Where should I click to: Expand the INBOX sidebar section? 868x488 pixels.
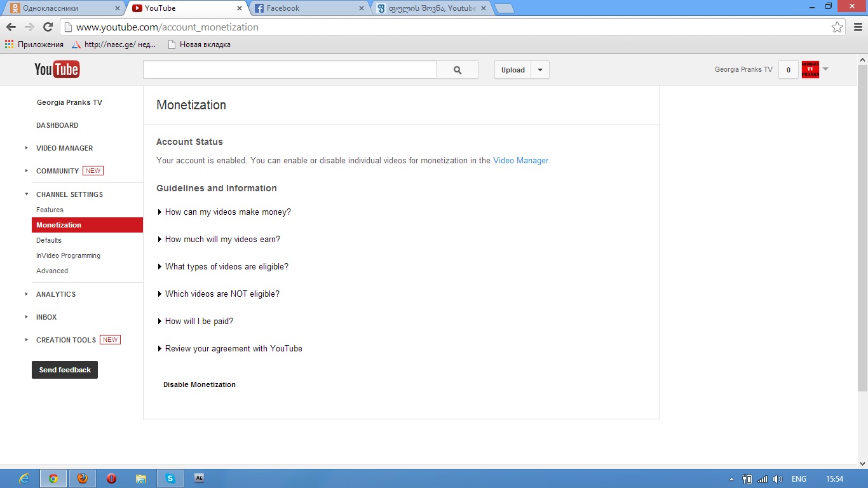point(26,317)
